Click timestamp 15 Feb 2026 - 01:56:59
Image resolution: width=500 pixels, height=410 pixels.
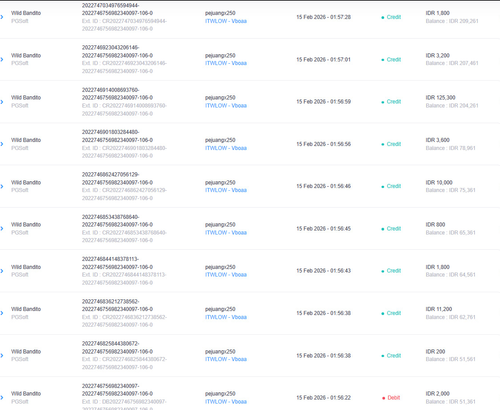pos(323,102)
